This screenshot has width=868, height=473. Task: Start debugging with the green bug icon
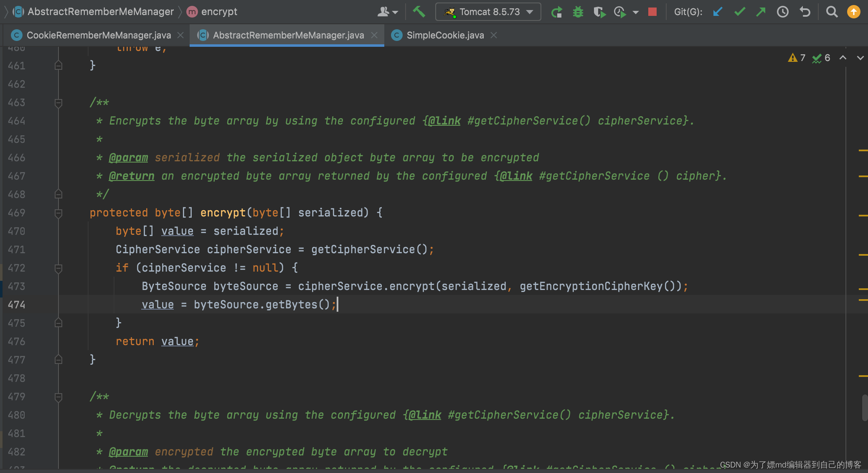pos(578,12)
